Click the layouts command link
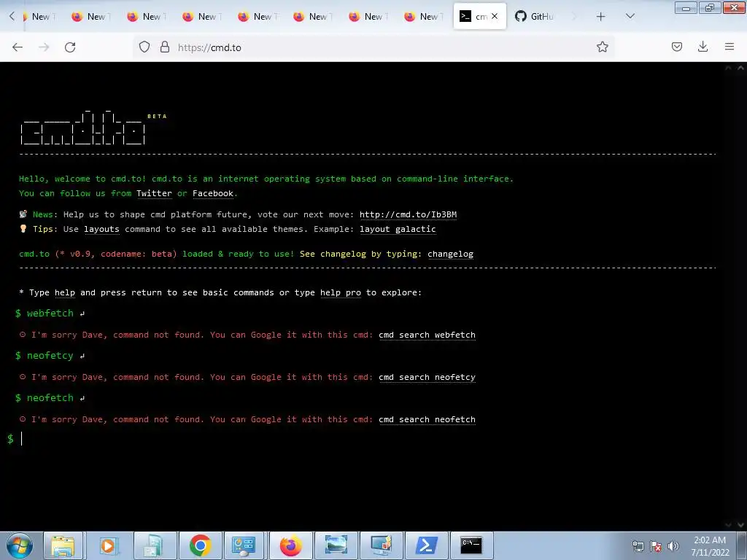The width and height of the screenshot is (747, 560). click(x=101, y=229)
